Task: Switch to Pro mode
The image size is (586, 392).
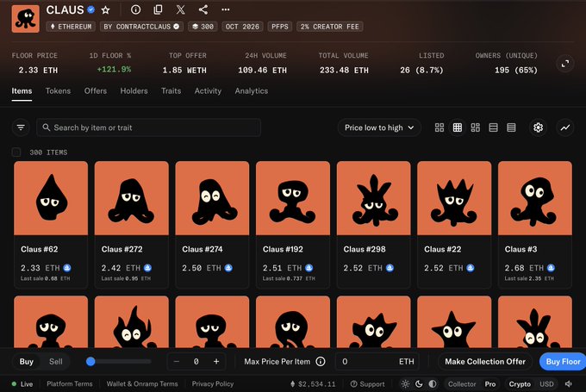Action: (x=490, y=383)
